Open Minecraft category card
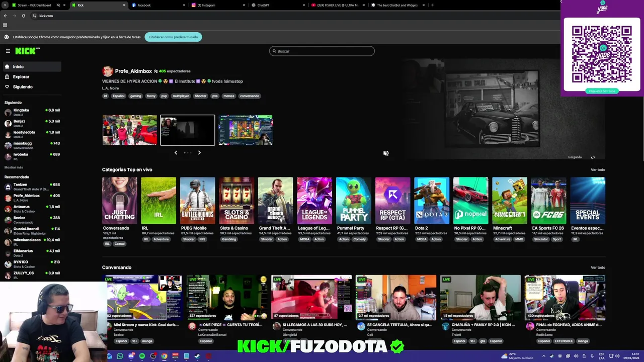Image resolution: width=644 pixels, height=362 pixels. pyautogui.click(x=509, y=200)
